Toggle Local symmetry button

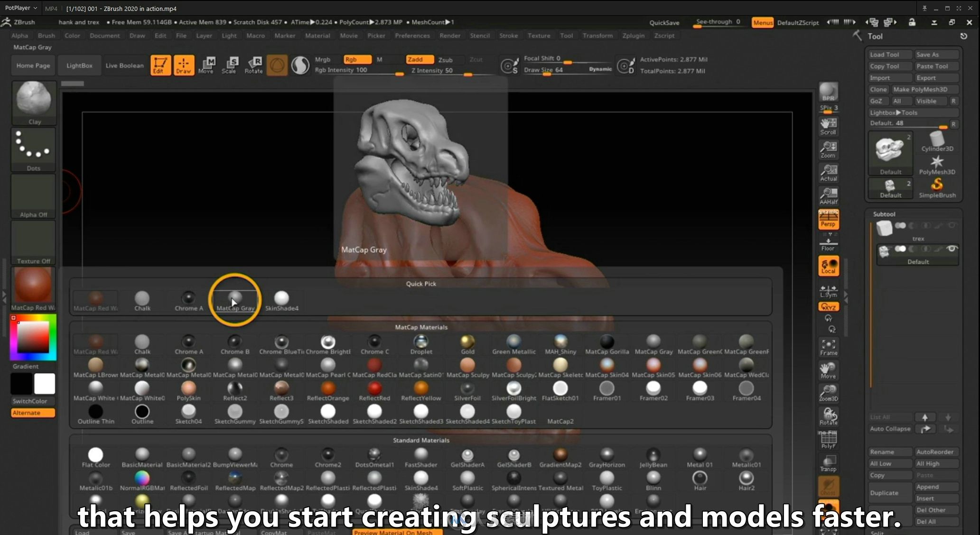click(x=828, y=266)
